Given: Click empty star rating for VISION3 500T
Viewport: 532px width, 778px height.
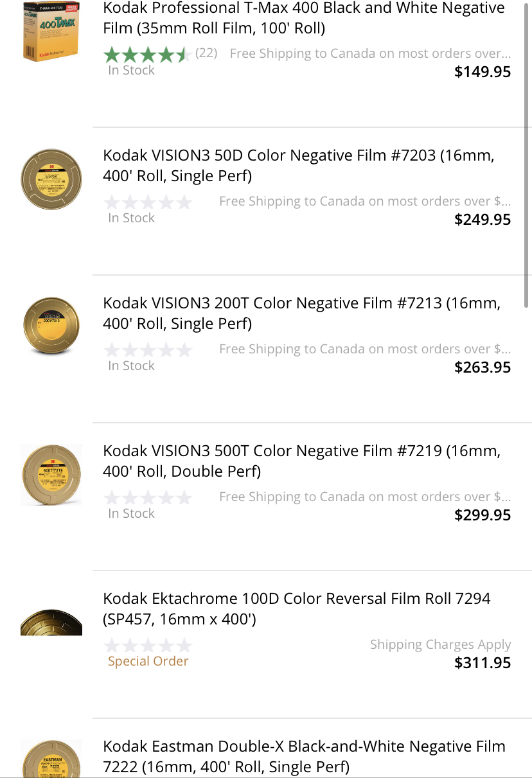Looking at the screenshot, I should (148, 498).
